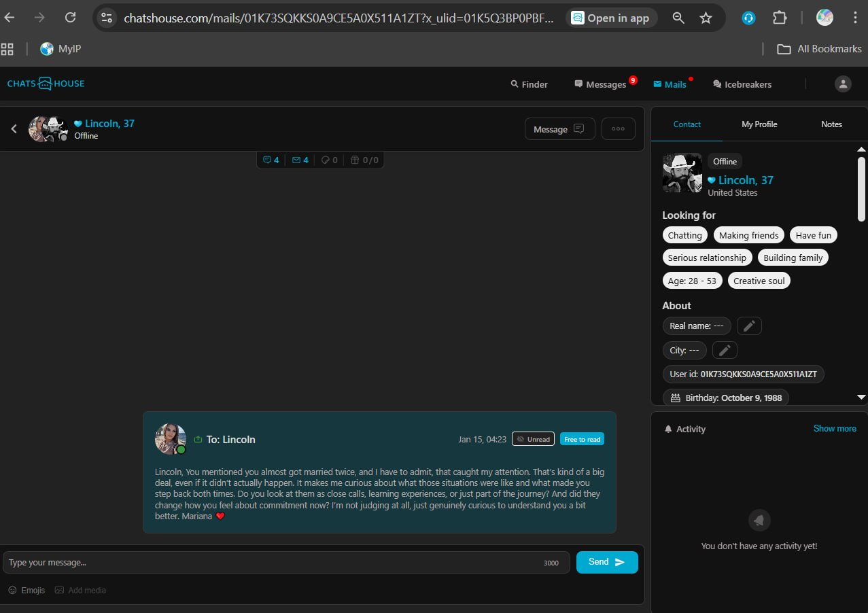
Task: Click the Free to read badge
Action: 582,439
